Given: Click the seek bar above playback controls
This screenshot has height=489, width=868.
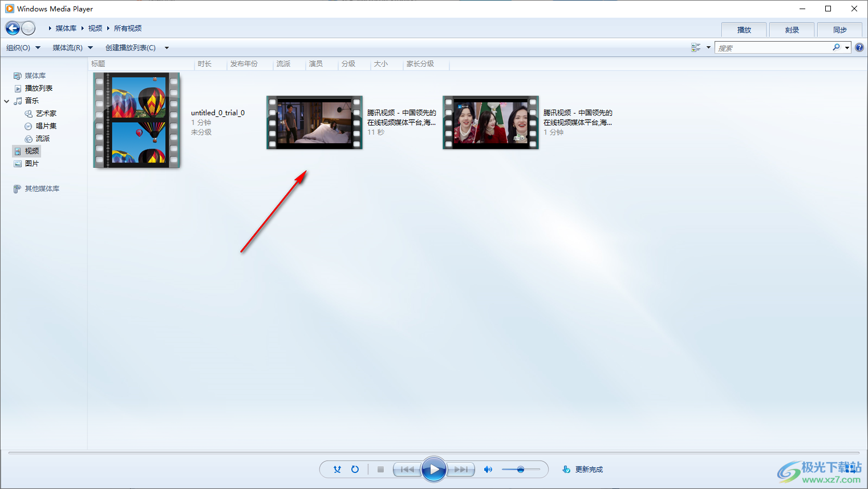Looking at the screenshot, I should pyautogui.click(x=434, y=453).
